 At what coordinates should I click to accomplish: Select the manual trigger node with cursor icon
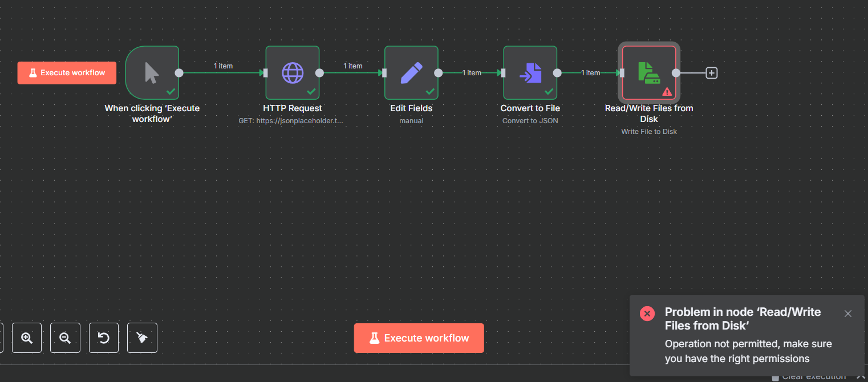pyautogui.click(x=152, y=73)
